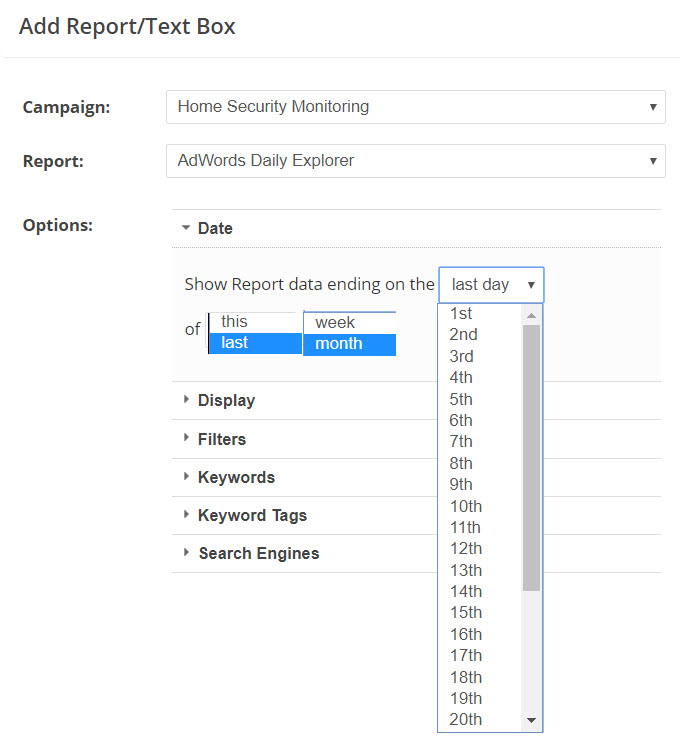Expand the Keywords options section

pos(236,477)
